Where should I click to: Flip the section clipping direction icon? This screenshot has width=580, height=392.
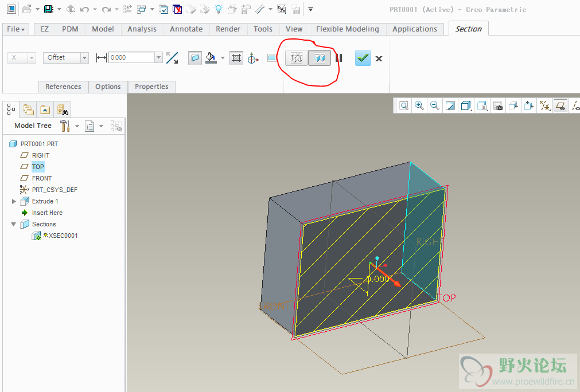(172, 58)
